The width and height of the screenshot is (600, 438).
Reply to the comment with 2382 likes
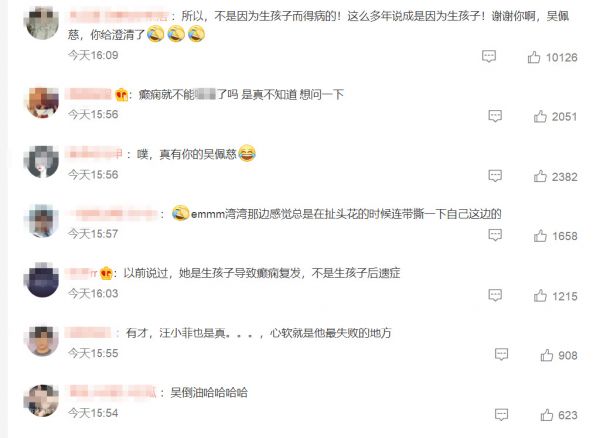pyautogui.click(x=495, y=176)
